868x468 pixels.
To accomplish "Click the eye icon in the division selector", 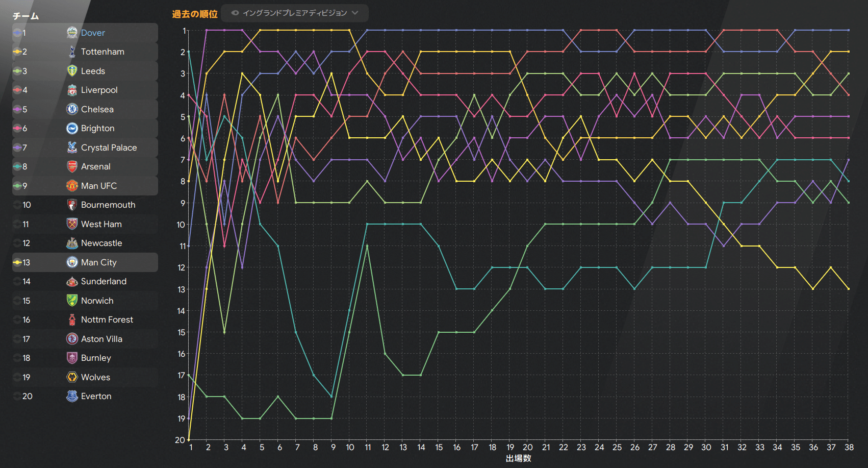I will pos(235,13).
